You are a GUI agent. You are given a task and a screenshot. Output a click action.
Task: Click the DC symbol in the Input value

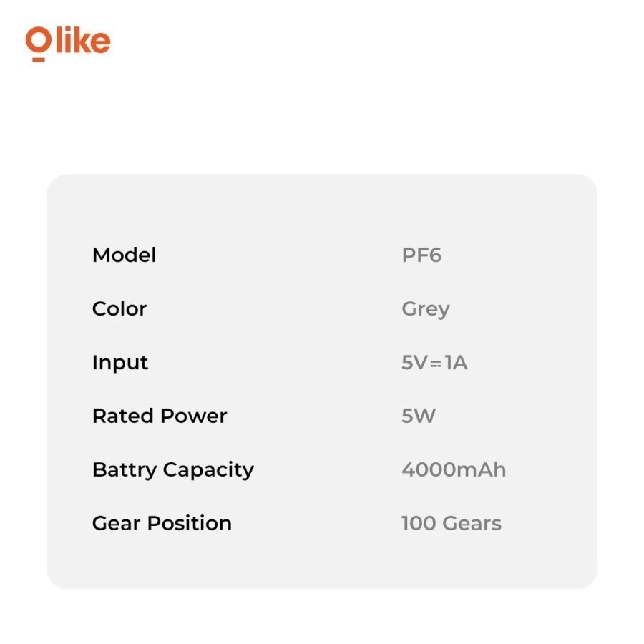coord(436,364)
